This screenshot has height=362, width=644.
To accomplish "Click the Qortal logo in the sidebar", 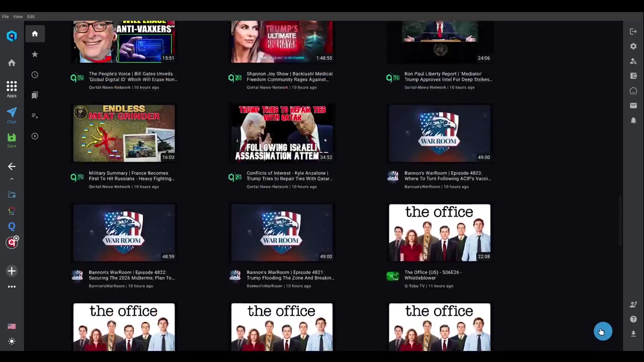I will coord(12,36).
